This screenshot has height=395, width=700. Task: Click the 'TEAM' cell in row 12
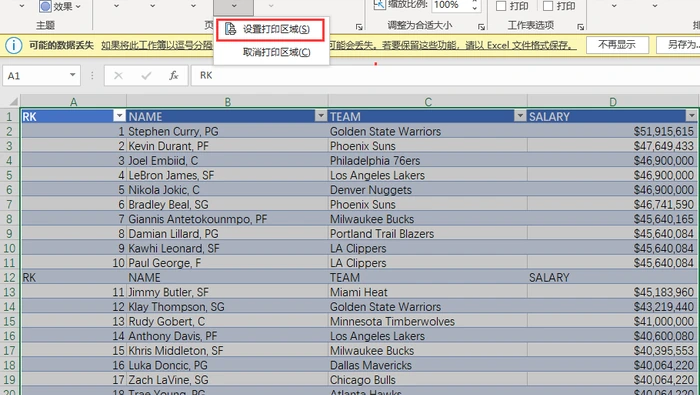428,278
